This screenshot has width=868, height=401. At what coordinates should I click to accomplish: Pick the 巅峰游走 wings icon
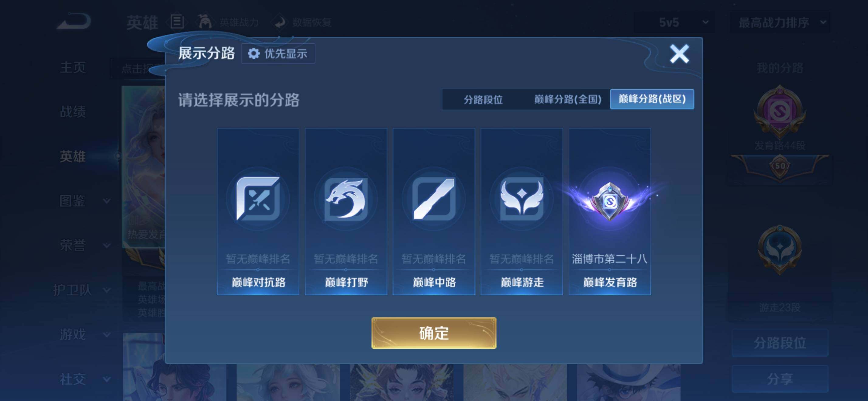pyautogui.click(x=522, y=199)
